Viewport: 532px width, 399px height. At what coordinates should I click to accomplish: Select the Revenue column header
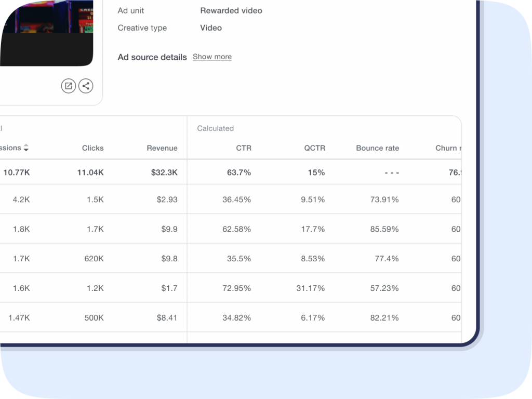(162, 148)
